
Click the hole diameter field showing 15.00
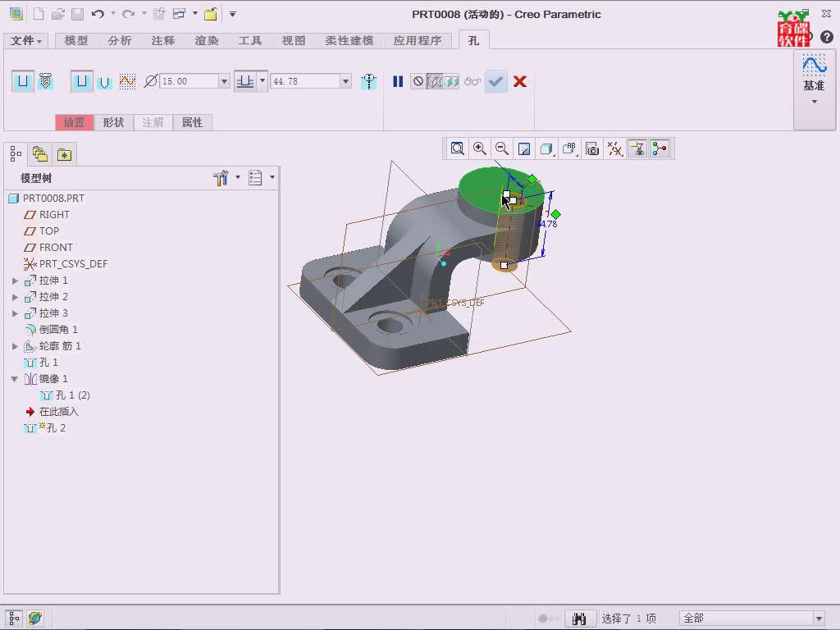click(x=189, y=81)
